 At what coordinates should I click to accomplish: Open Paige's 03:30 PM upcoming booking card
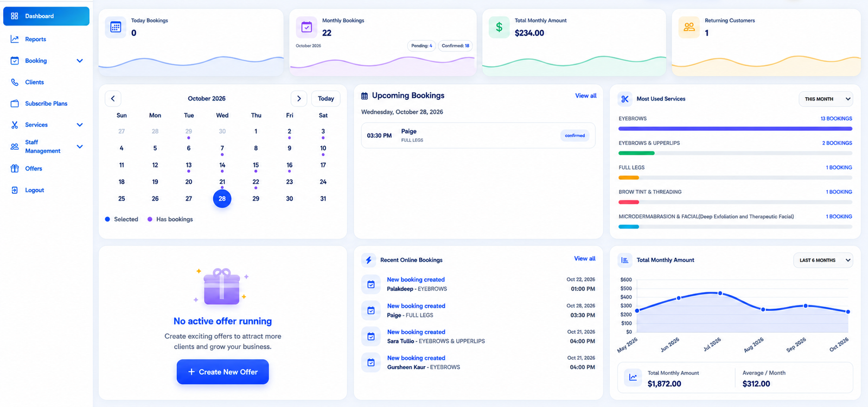pos(478,135)
